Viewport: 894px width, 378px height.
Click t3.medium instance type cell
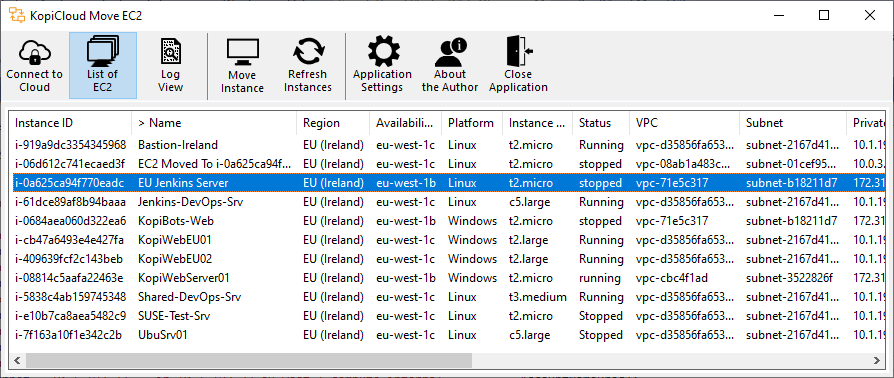[x=538, y=297]
